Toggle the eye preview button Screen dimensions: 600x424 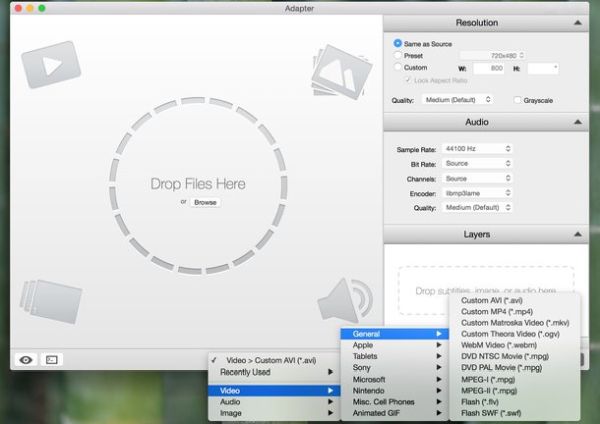tap(25, 359)
